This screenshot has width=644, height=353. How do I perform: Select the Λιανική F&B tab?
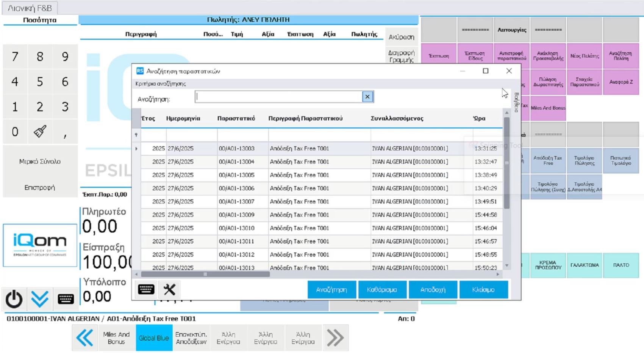30,8
